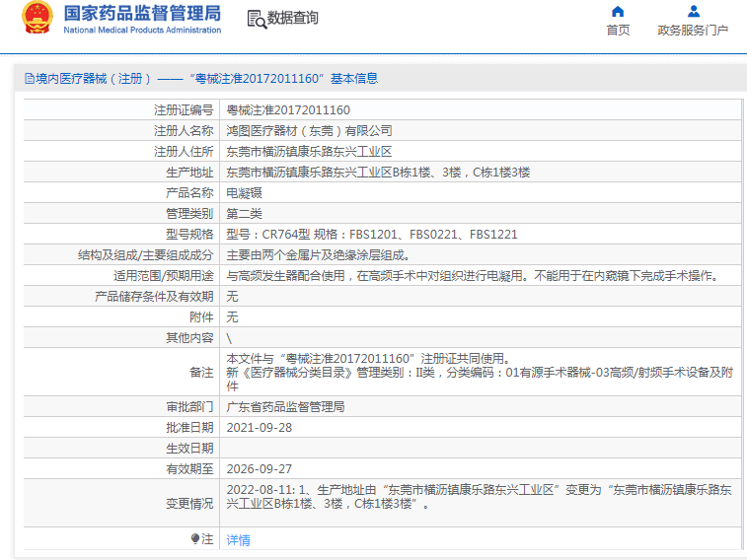
Task: Click the 其他内容 label
Action: tap(189, 337)
